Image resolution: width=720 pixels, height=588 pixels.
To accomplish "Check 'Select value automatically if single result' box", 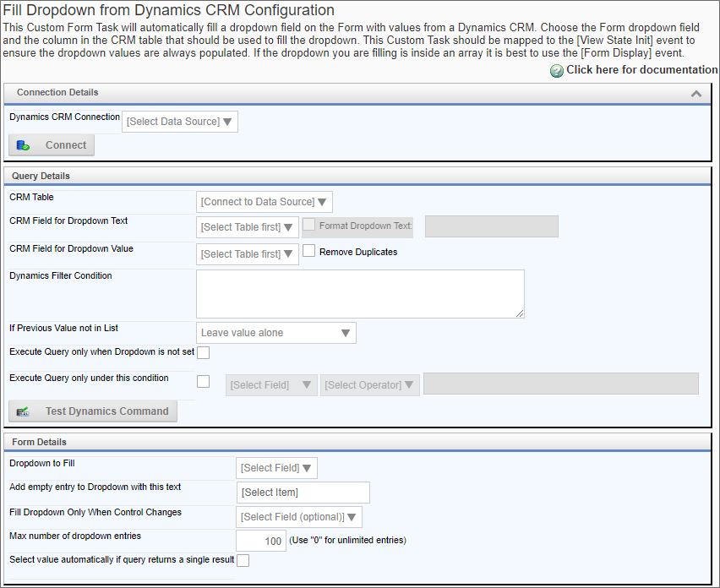I will coord(243,560).
